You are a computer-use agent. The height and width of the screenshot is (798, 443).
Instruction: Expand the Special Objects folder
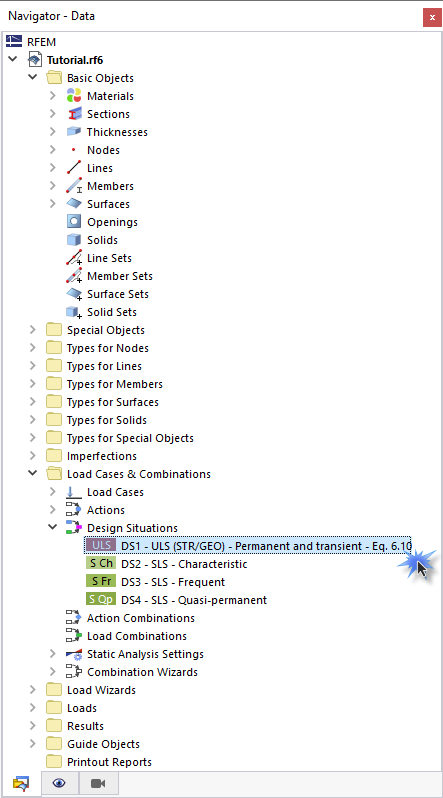point(33,330)
